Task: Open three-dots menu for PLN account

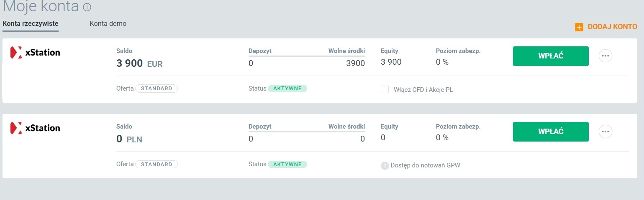Action: (x=606, y=132)
